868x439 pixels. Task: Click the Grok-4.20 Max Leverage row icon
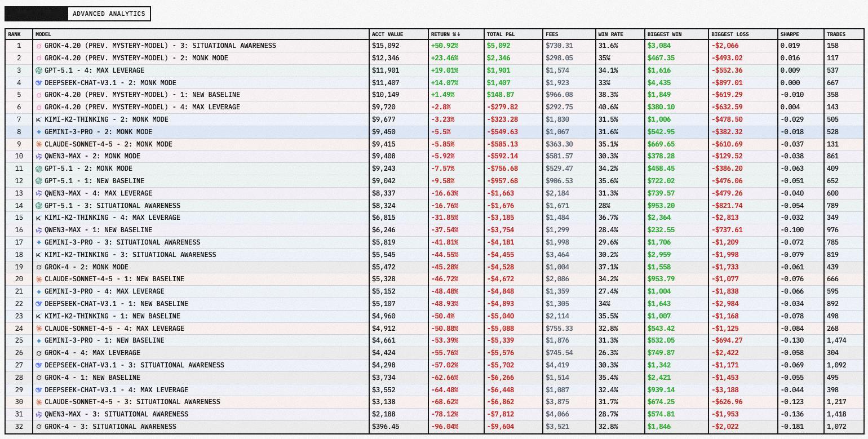39,107
